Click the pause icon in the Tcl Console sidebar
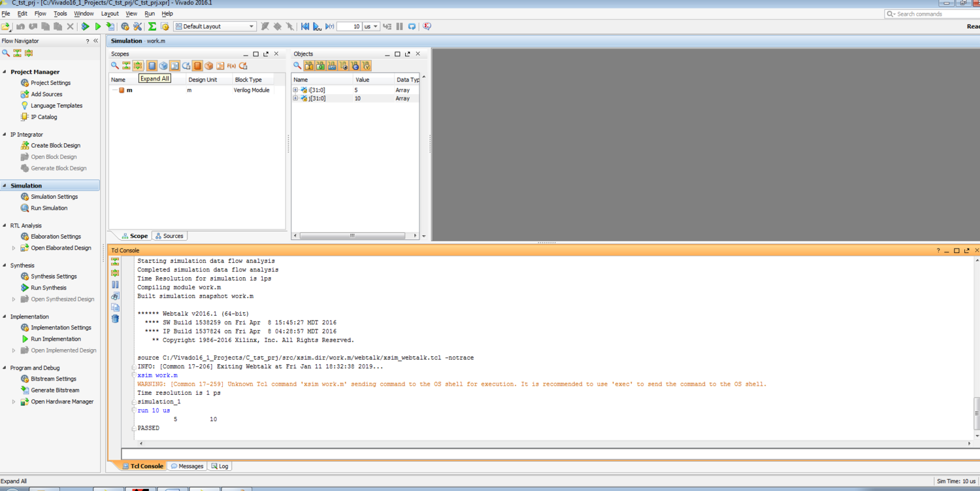Viewport: 980px width, 491px height. pos(115,284)
